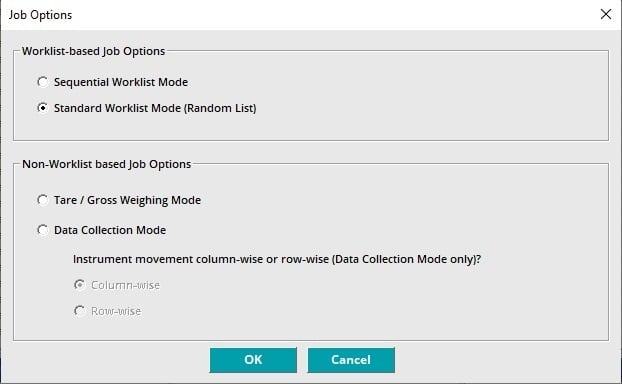
Task: Click the Standard Worklist Mode (Random List) label
Action: coord(155,108)
